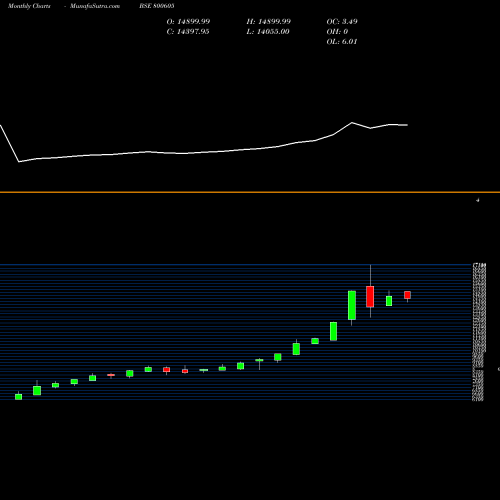Click the 'OC: 3.49' value
The image size is (500, 500).
[x=342, y=22]
